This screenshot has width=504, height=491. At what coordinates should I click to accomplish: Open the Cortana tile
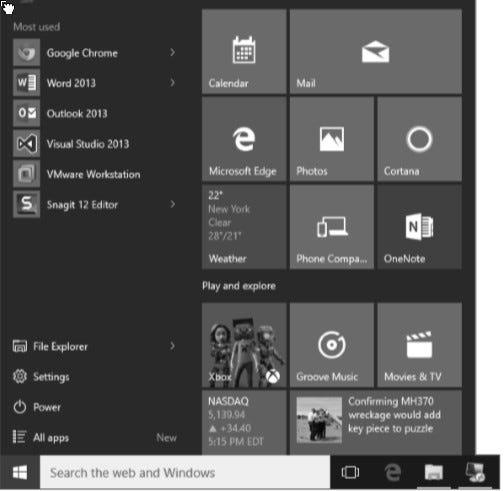[x=419, y=139]
